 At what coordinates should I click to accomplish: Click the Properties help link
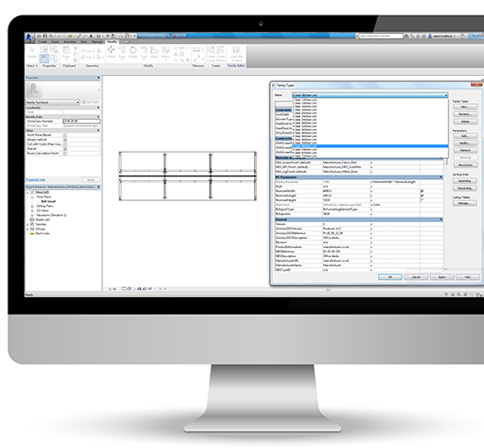[x=36, y=179]
